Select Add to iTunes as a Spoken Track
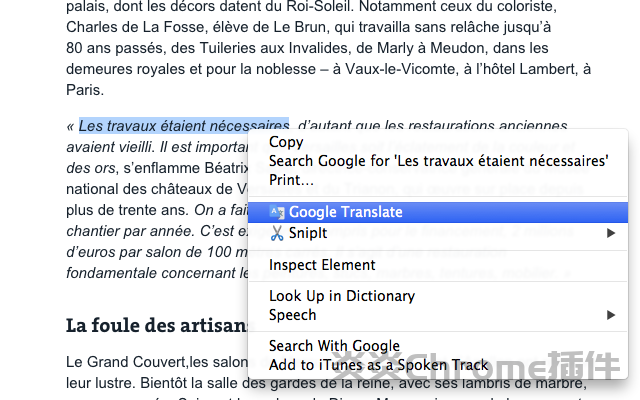This screenshot has width=640, height=400. (378, 365)
